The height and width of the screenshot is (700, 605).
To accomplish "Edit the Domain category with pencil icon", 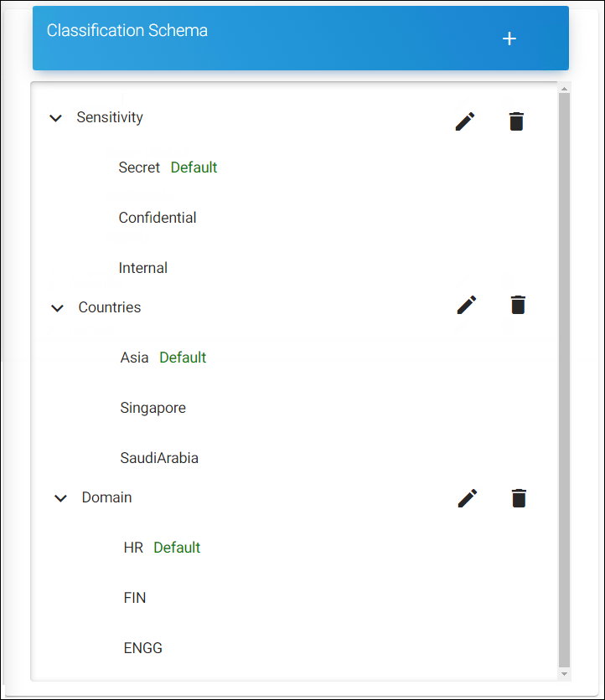I will pos(468,498).
